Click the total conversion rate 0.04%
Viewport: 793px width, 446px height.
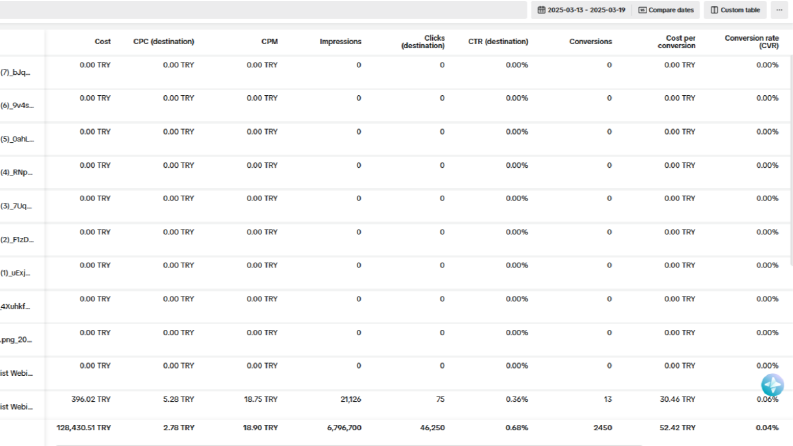767,427
